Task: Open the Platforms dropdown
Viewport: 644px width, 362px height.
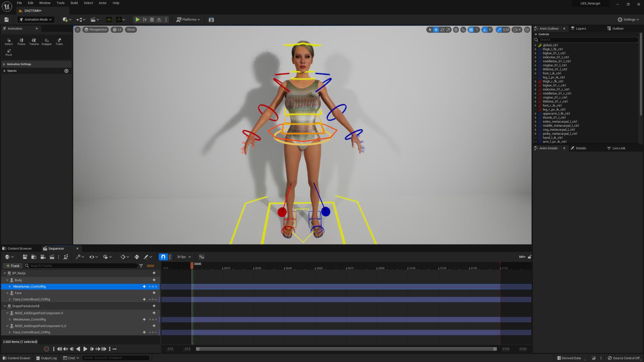Action: [x=188, y=20]
